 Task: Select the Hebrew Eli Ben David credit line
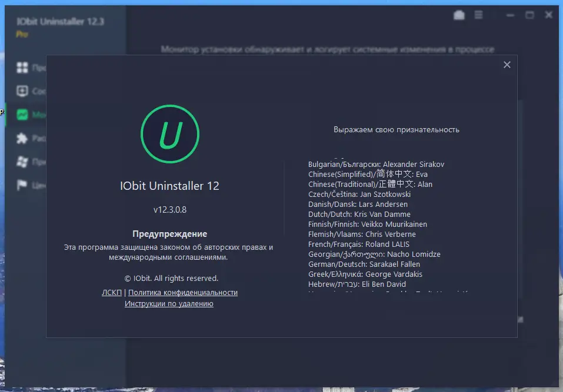357,284
